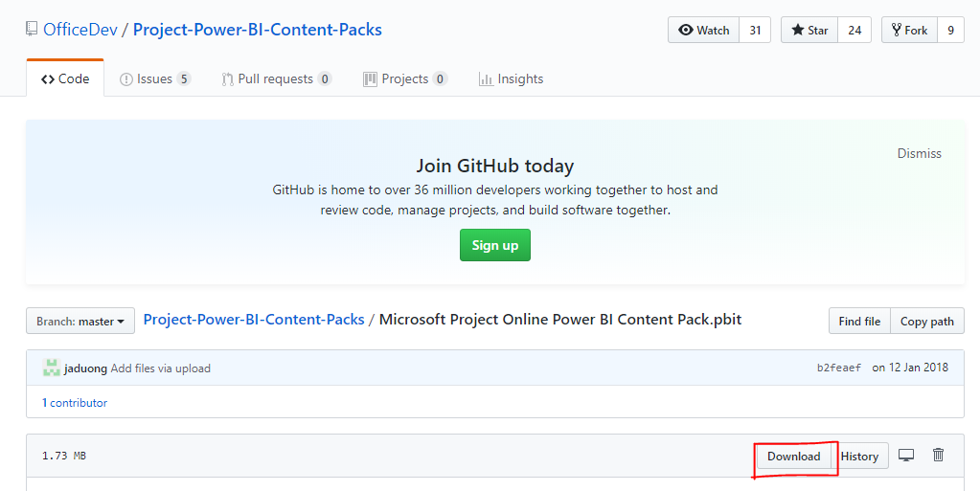This screenshot has width=980, height=491.
Task: Fork the repository
Action: (x=909, y=30)
